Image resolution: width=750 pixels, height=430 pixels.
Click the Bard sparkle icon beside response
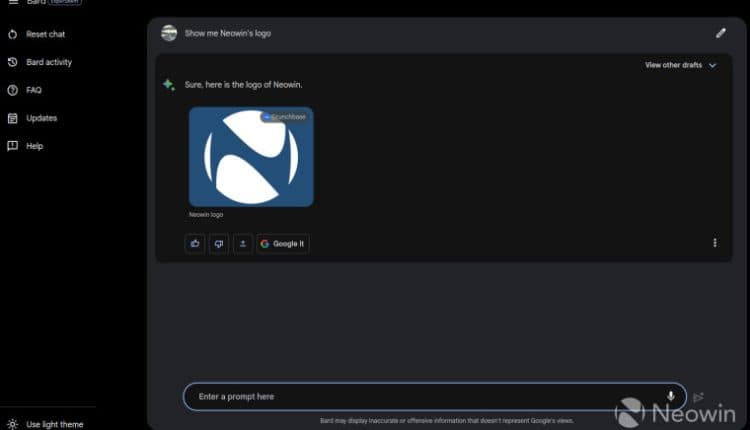point(168,85)
